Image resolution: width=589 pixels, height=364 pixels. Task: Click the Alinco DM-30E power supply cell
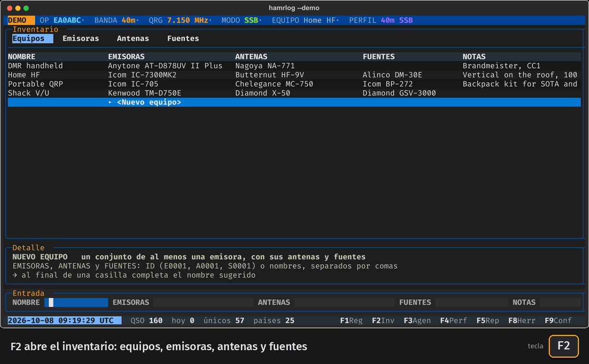pyautogui.click(x=393, y=75)
